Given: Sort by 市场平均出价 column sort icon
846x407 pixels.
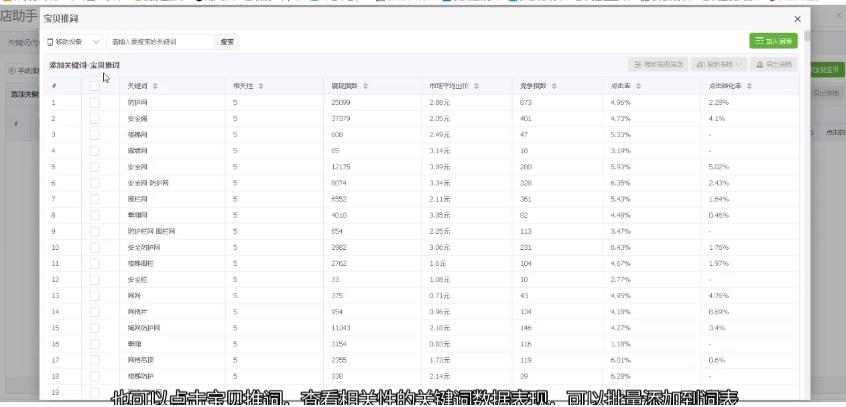Looking at the screenshot, I should click(480, 87).
